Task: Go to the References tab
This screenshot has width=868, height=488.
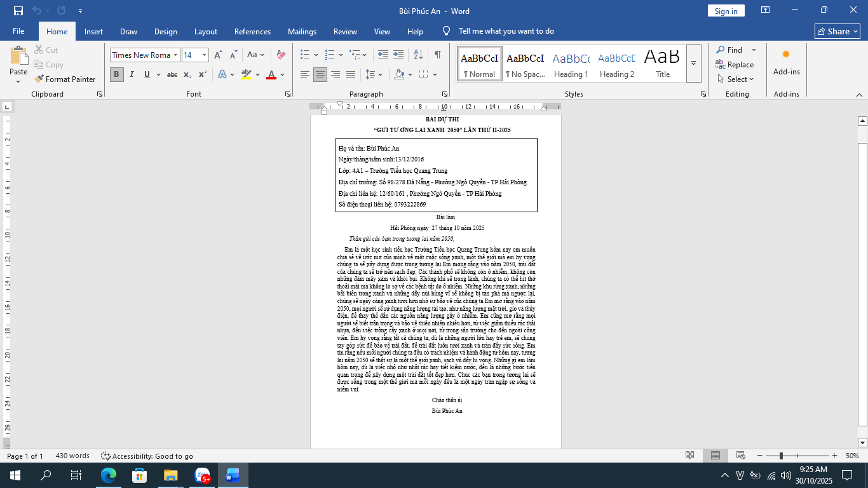Action: pyautogui.click(x=252, y=31)
